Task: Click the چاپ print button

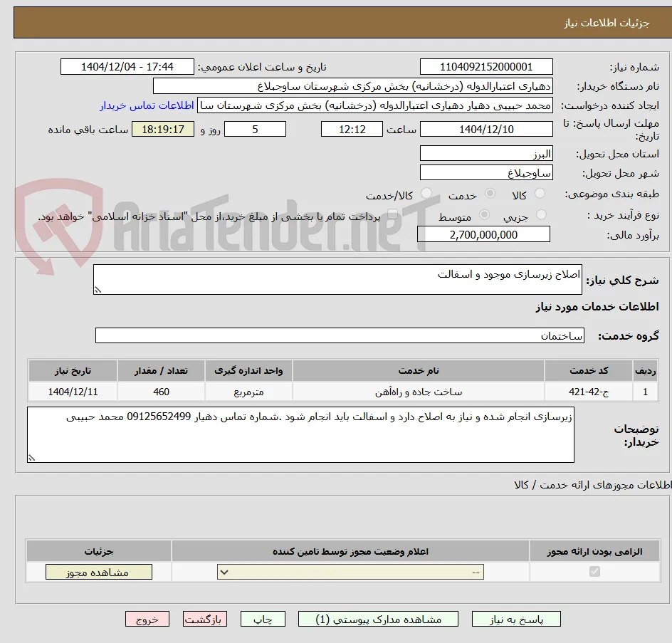Action: coord(263,619)
